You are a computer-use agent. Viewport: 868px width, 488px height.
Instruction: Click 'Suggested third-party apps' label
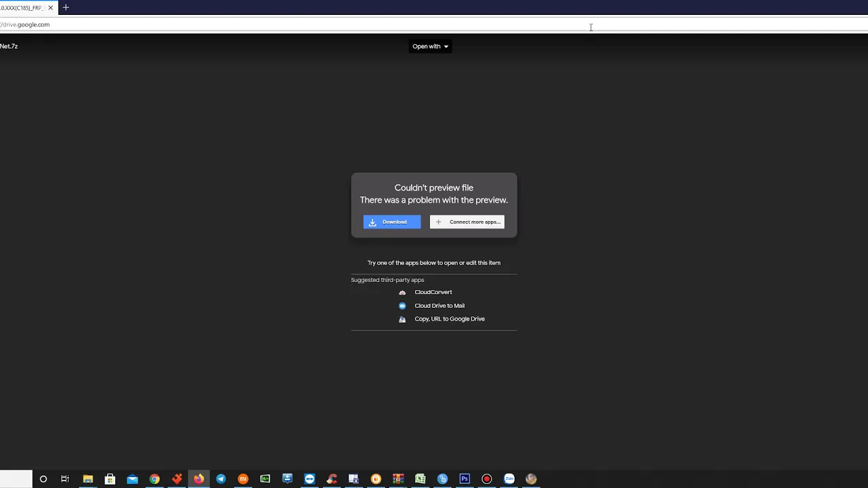tap(387, 280)
